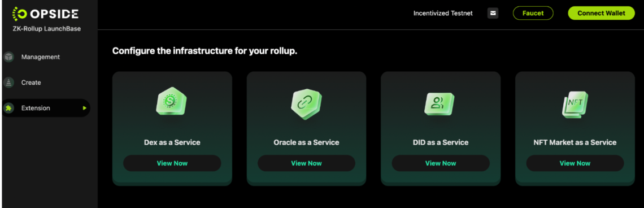Click the Management cube icon

tap(8, 57)
